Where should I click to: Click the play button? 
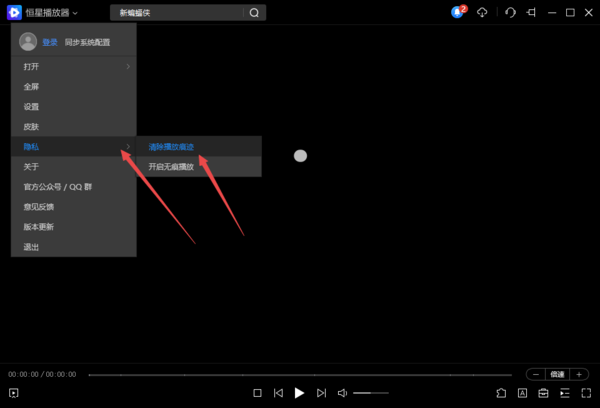click(x=299, y=393)
